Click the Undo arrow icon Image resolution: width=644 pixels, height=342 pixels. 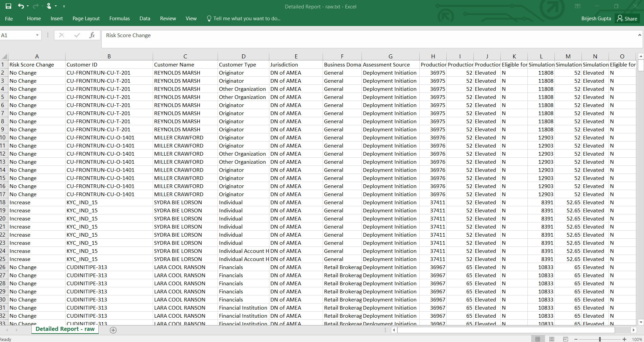21,6
